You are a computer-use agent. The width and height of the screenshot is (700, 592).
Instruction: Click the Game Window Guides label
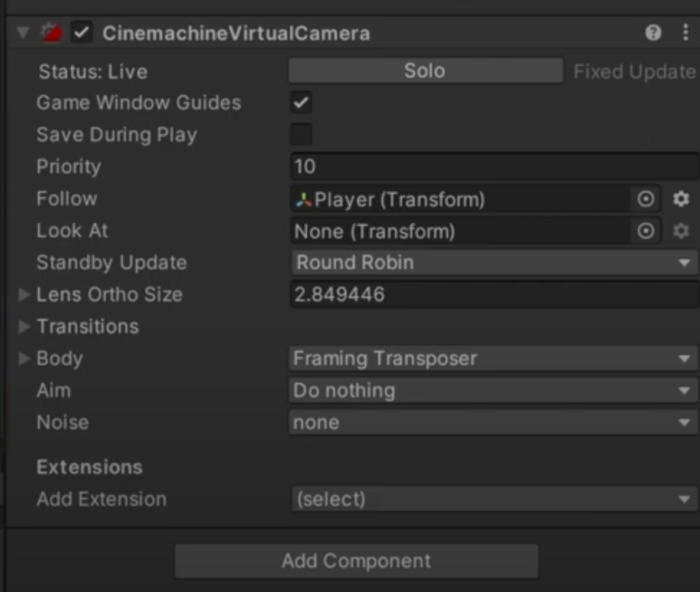[139, 103]
